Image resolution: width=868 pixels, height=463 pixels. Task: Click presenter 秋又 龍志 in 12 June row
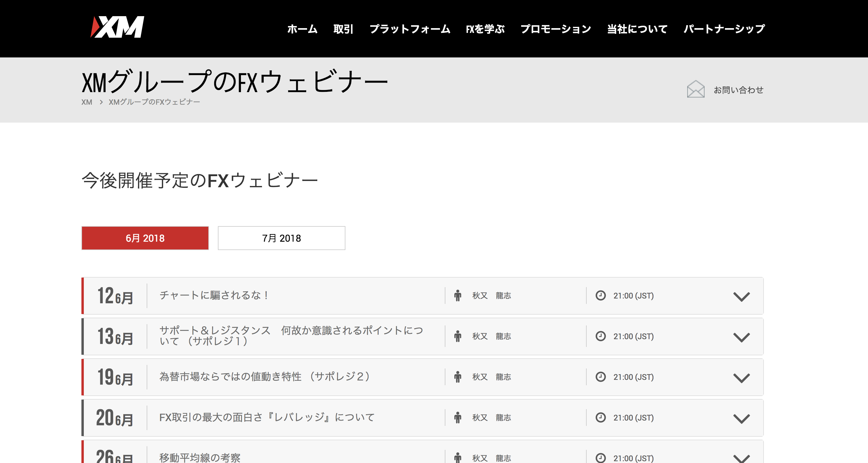(x=492, y=296)
